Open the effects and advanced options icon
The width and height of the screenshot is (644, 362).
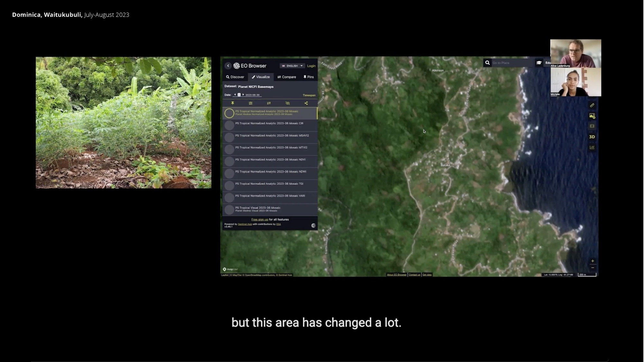click(251, 103)
